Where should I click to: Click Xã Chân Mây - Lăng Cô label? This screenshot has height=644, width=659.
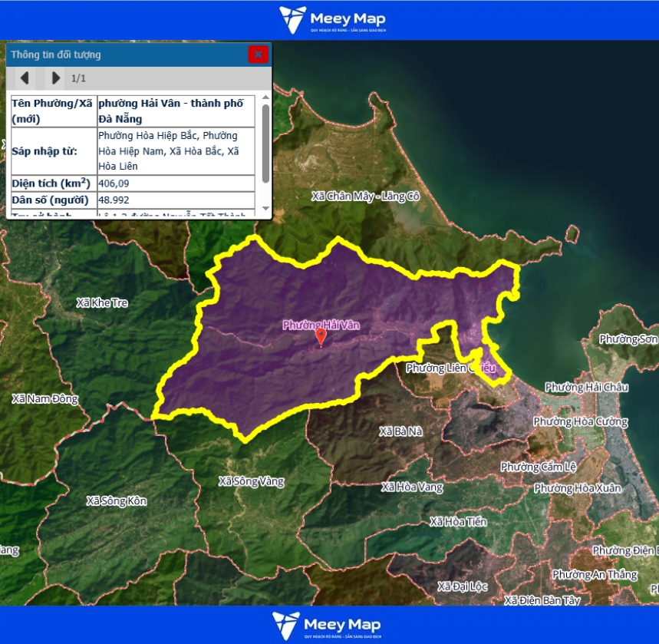(365, 197)
